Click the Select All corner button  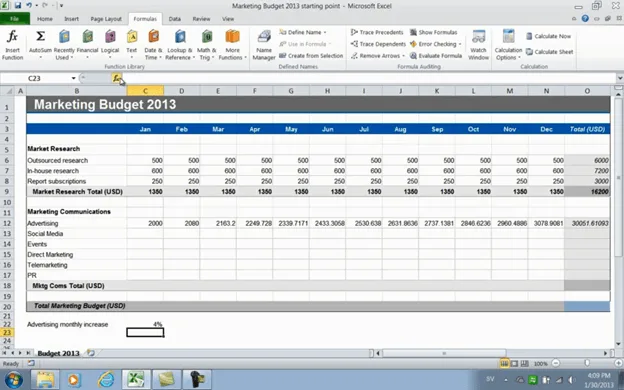click(7, 91)
